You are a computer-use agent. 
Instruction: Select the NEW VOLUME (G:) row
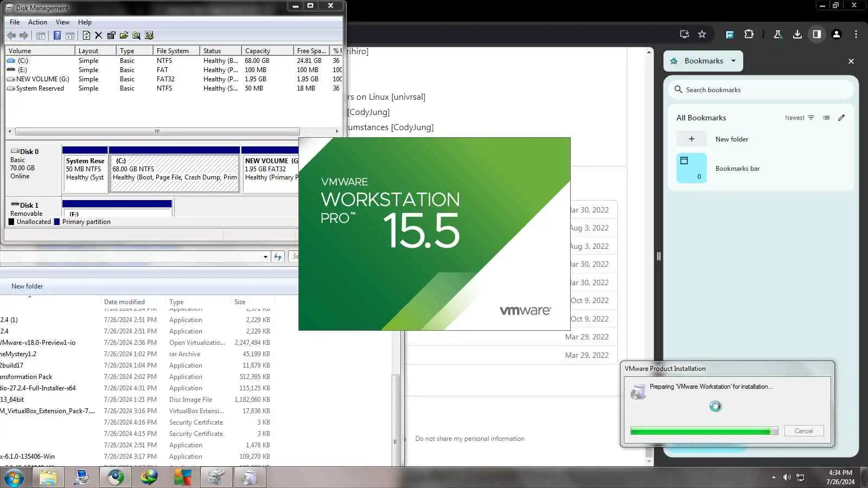(x=174, y=79)
